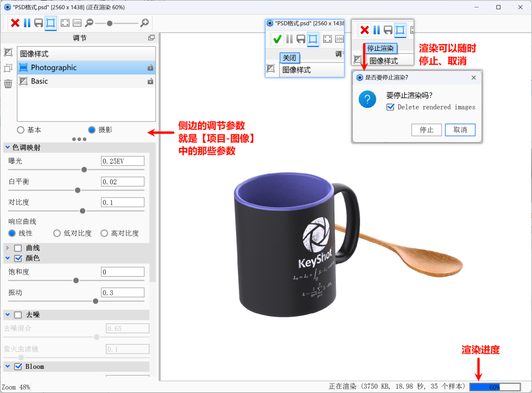532x393 pixels.
Task: Click the 对比度 slider handle
Action: coord(82,211)
